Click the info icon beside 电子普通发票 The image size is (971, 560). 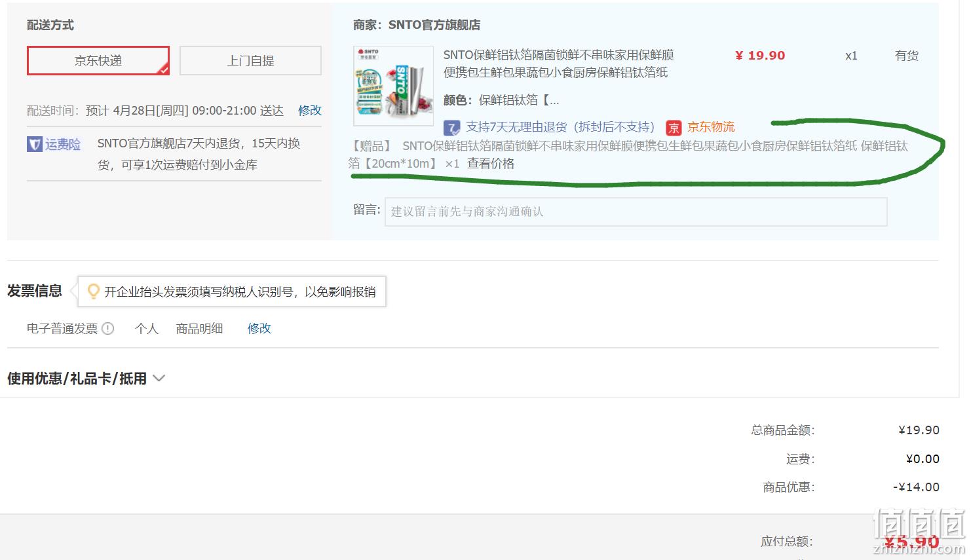click(108, 329)
